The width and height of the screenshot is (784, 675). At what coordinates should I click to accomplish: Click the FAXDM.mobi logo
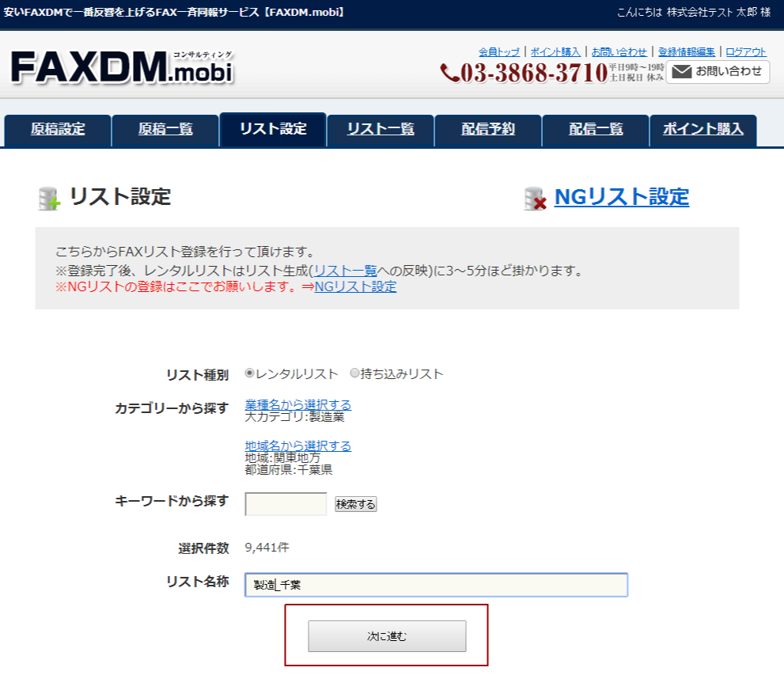[x=122, y=68]
